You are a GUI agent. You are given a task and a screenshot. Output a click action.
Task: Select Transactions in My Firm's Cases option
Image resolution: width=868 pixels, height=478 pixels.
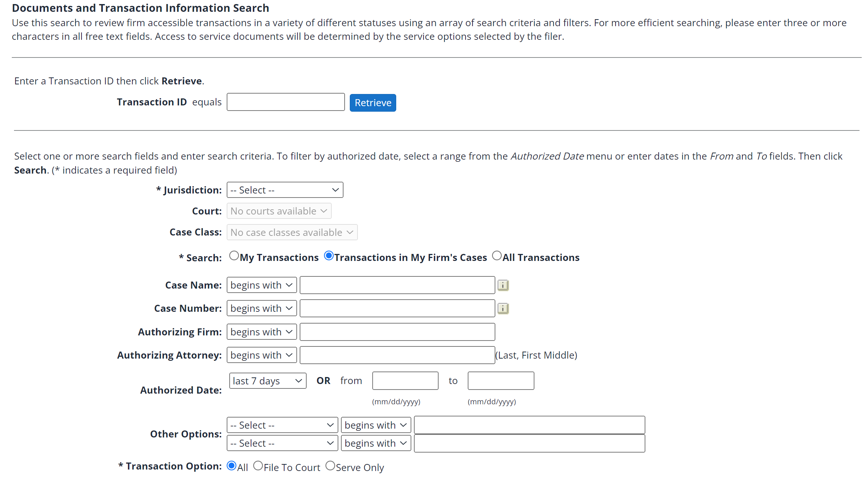[329, 256]
